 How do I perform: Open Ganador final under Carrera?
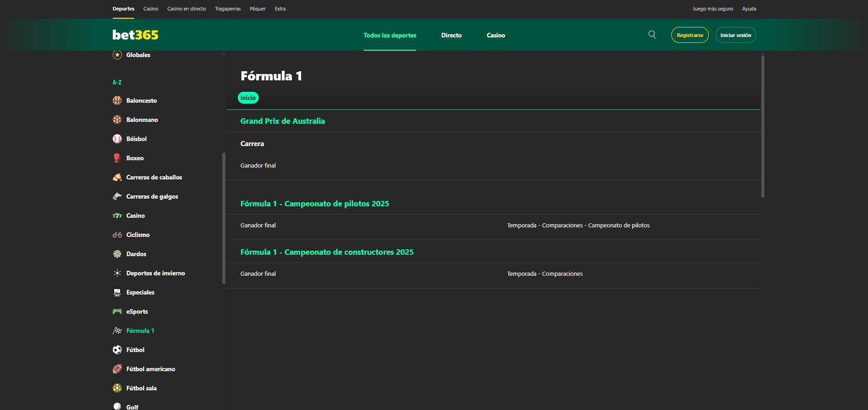pyautogui.click(x=258, y=165)
